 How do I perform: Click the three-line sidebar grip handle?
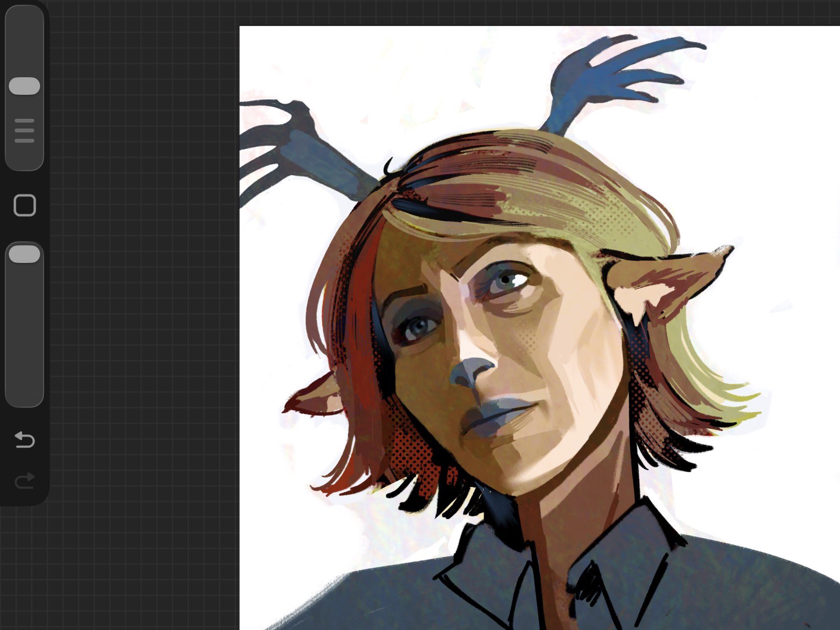[24, 130]
